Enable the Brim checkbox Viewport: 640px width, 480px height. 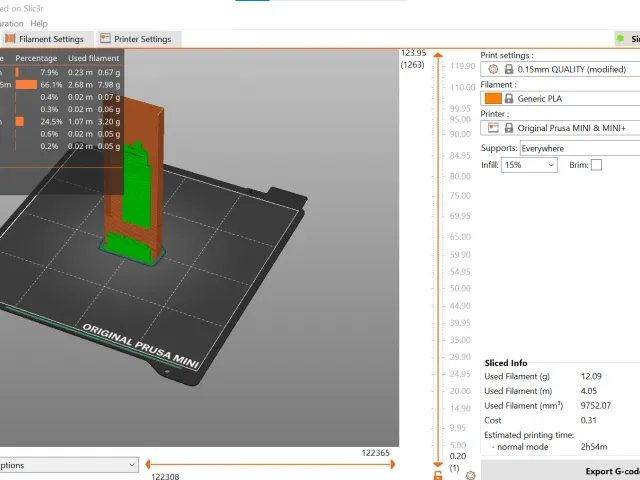(x=596, y=165)
